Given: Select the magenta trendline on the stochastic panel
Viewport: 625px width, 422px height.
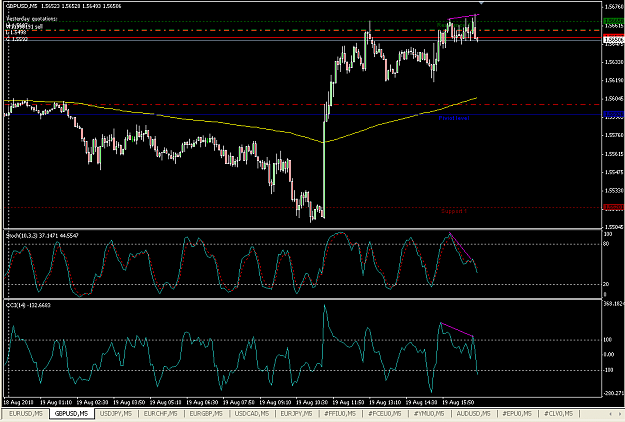Looking at the screenshot, I should click(461, 246).
